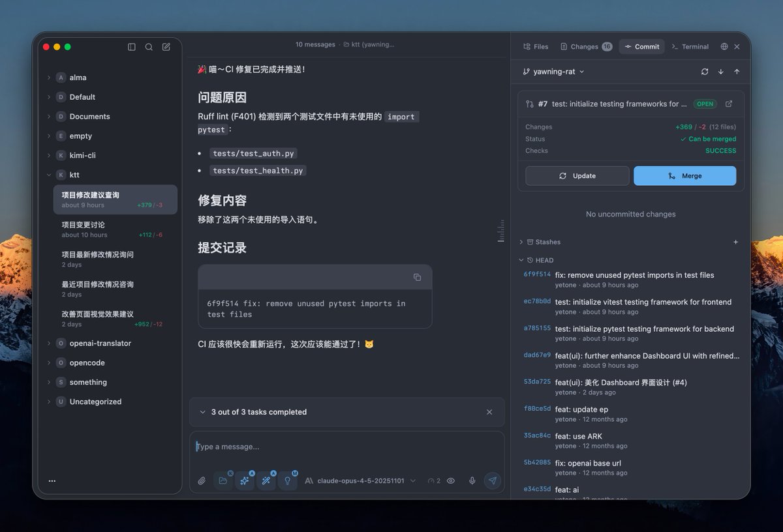This screenshot has width=783, height=532.
Task: Select commit 6f9f514 in HEAD list
Action: click(x=632, y=280)
